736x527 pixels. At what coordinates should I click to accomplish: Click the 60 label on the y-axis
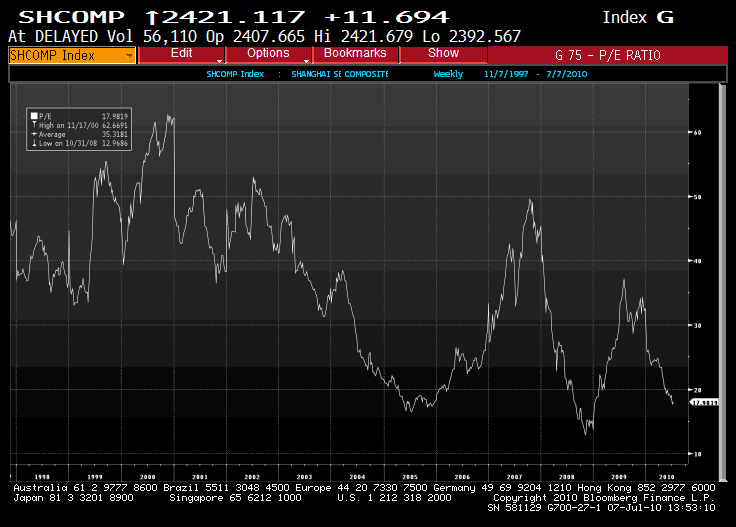(698, 132)
